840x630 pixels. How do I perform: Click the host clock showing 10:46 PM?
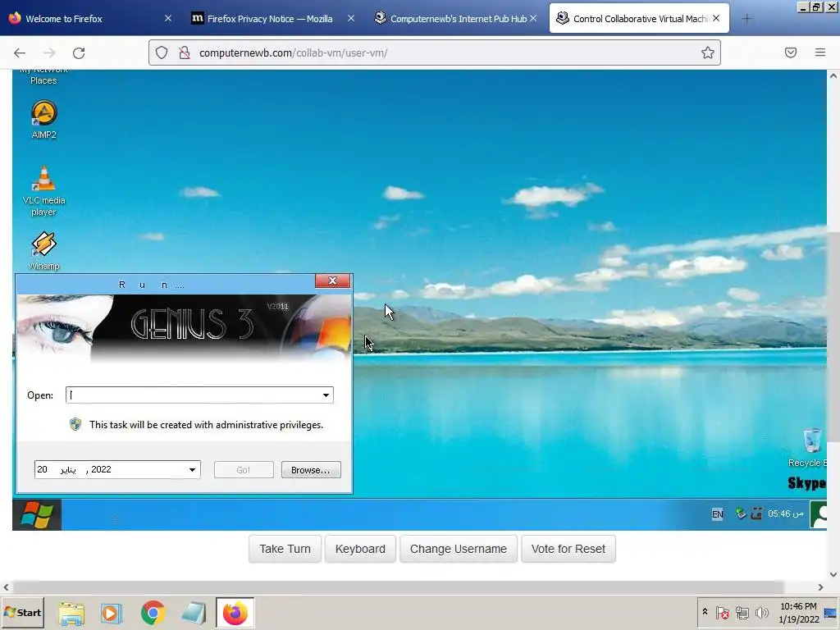click(x=799, y=612)
